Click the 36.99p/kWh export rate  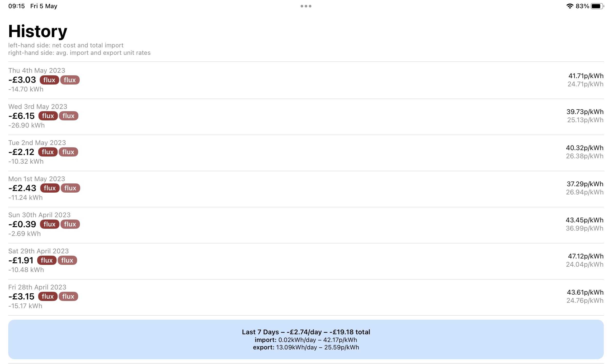585,228
